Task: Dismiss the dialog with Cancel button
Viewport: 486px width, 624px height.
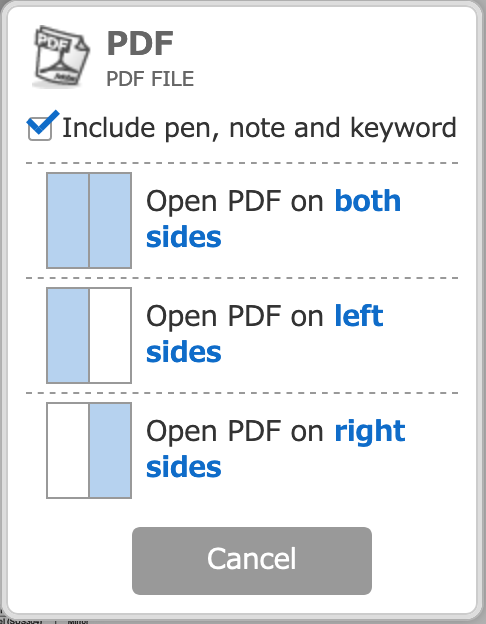Action: [252, 561]
